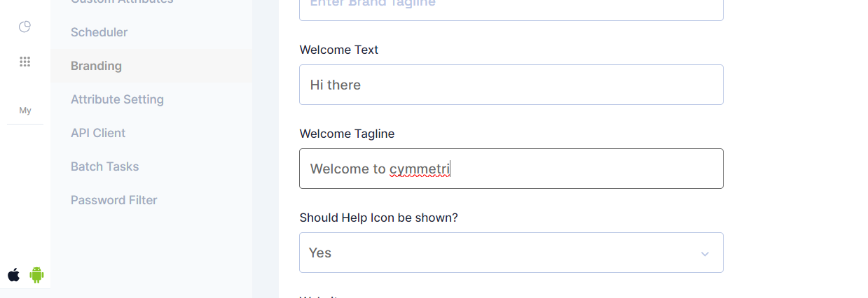
Task: Click the chevron arrow in Help Icon dropdown
Action: coord(705,253)
